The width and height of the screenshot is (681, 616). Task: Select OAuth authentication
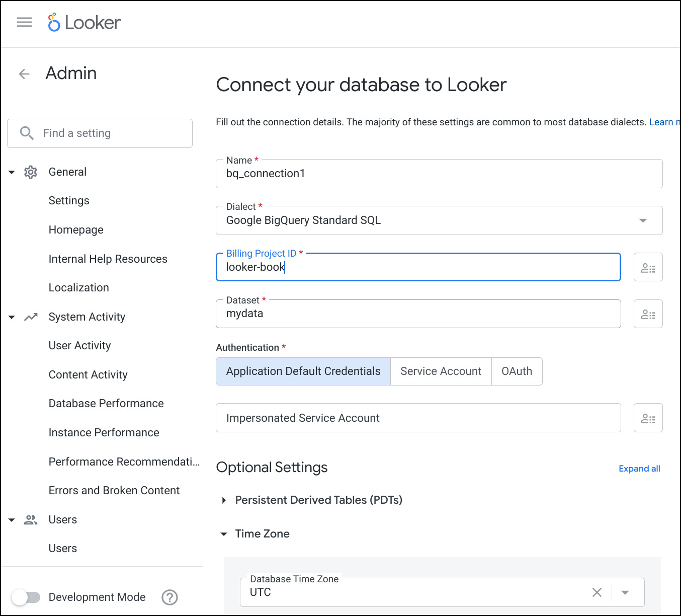tap(517, 371)
